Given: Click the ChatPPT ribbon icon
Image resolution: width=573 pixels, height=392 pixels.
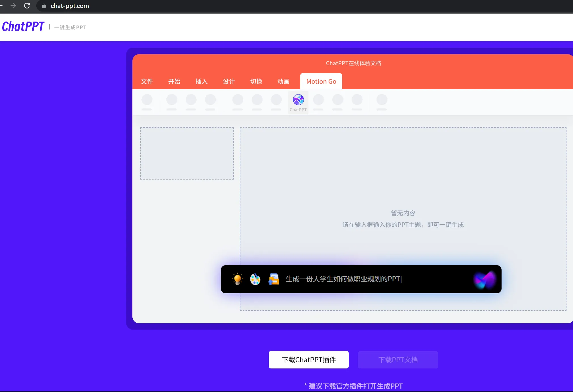Looking at the screenshot, I should 298,102.
